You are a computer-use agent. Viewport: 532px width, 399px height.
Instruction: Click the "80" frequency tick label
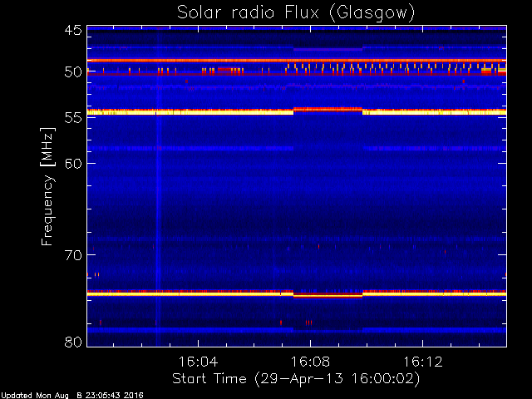point(73,342)
